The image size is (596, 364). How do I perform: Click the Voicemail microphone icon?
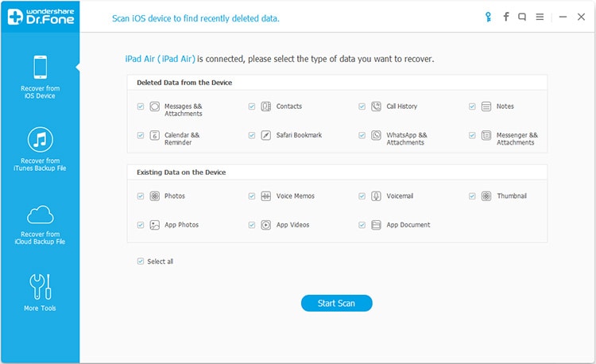click(x=376, y=196)
